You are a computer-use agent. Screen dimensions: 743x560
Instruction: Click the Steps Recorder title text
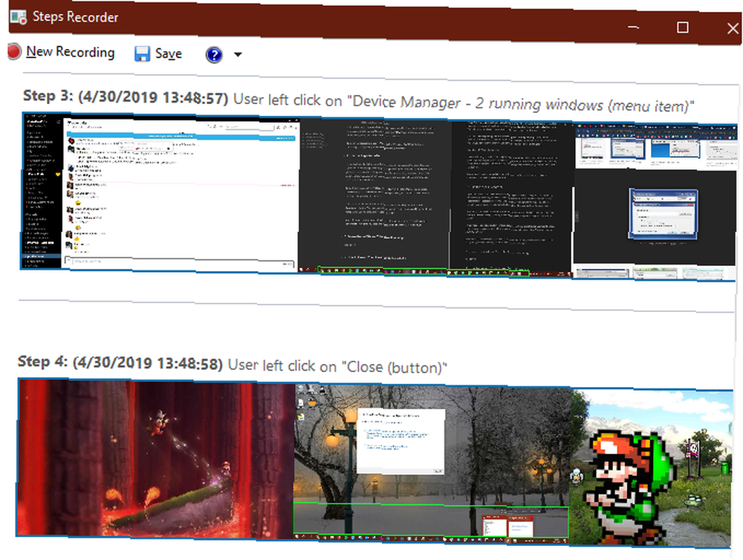pyautogui.click(x=75, y=16)
